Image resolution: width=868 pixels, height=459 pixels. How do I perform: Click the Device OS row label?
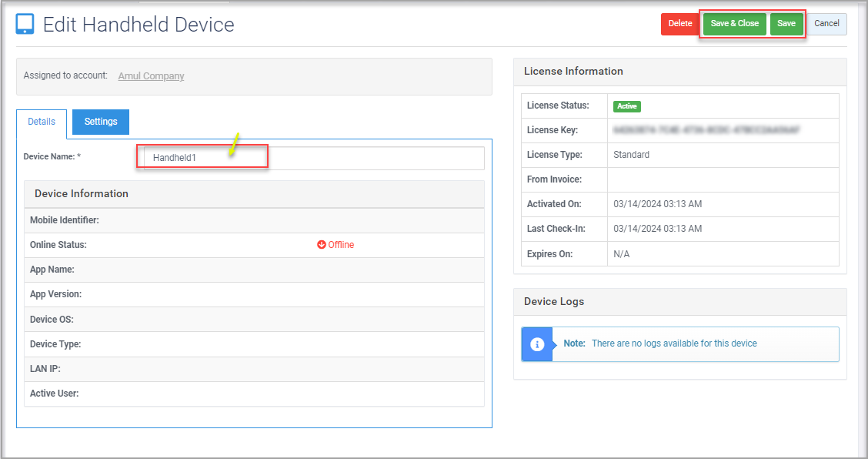[x=52, y=320]
